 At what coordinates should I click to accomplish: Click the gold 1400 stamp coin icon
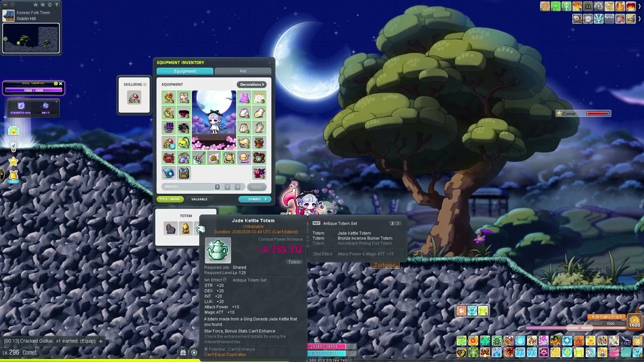click(x=635, y=321)
